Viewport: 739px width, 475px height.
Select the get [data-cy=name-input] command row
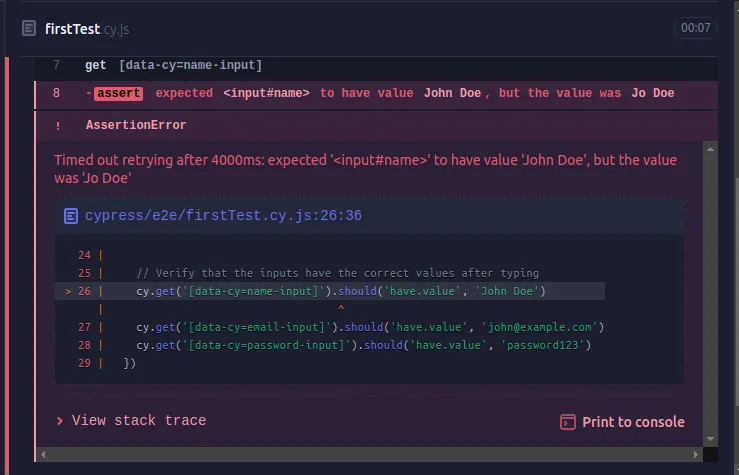pos(376,65)
